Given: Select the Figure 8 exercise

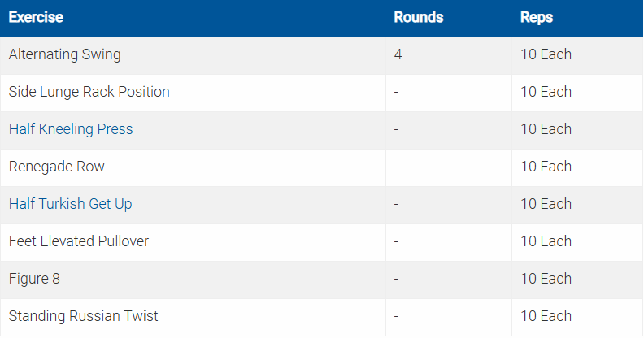Looking at the screenshot, I should tap(34, 279).
